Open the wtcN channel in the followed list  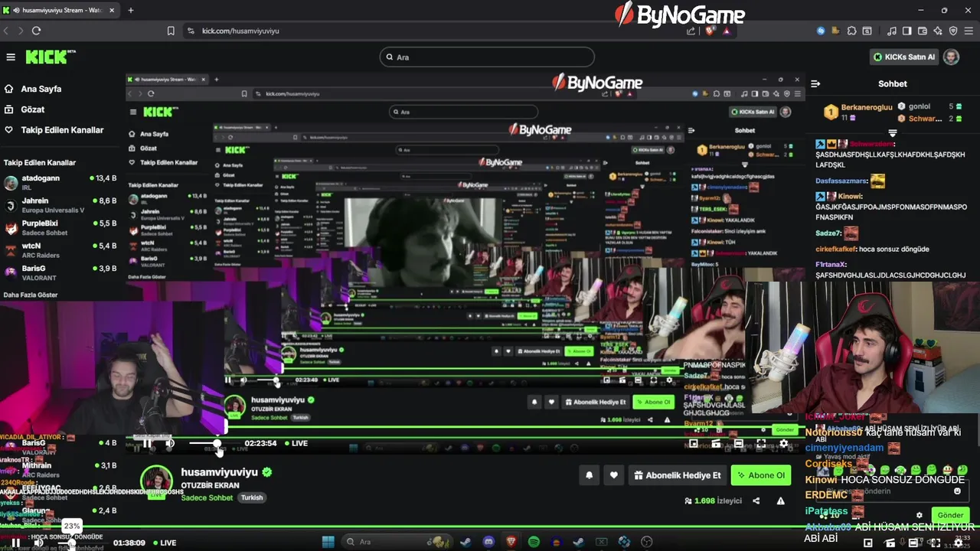(61, 250)
